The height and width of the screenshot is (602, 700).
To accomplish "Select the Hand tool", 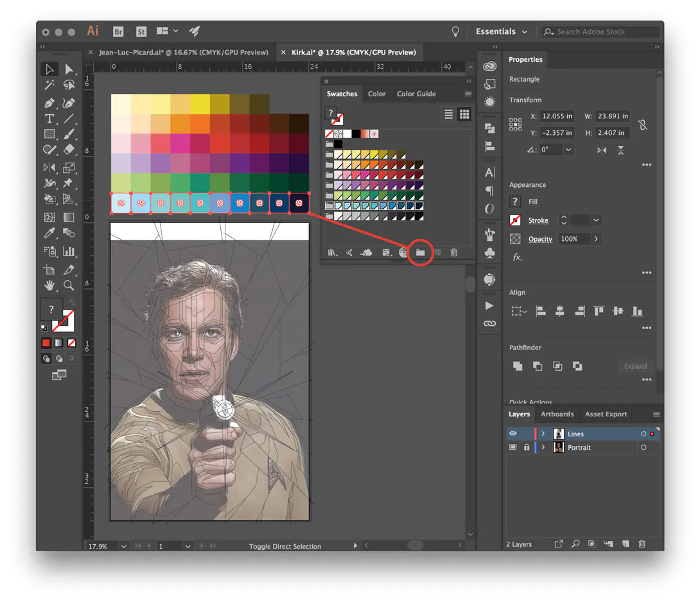I will [49, 285].
